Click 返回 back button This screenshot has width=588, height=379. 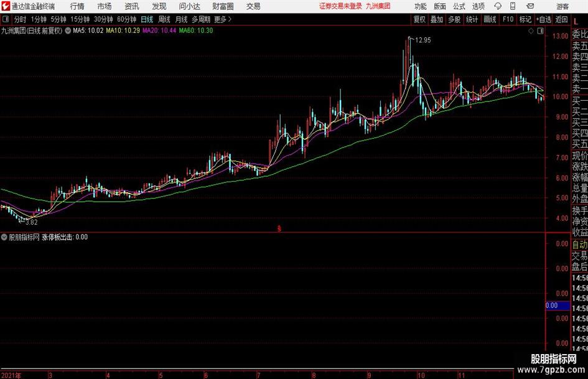(561, 19)
